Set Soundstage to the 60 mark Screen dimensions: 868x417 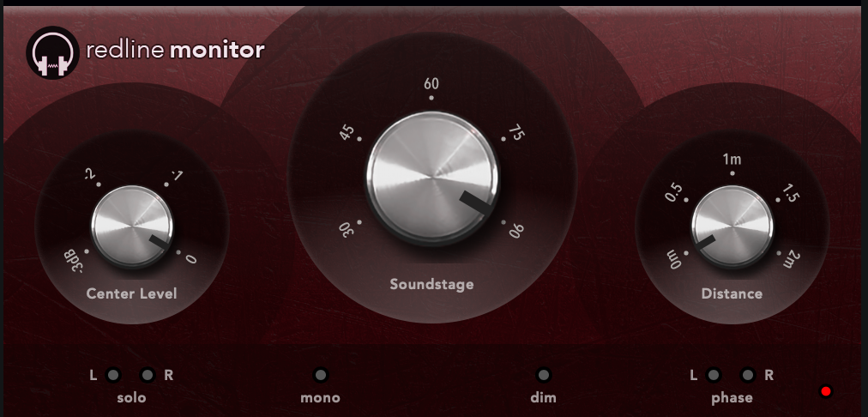click(431, 84)
